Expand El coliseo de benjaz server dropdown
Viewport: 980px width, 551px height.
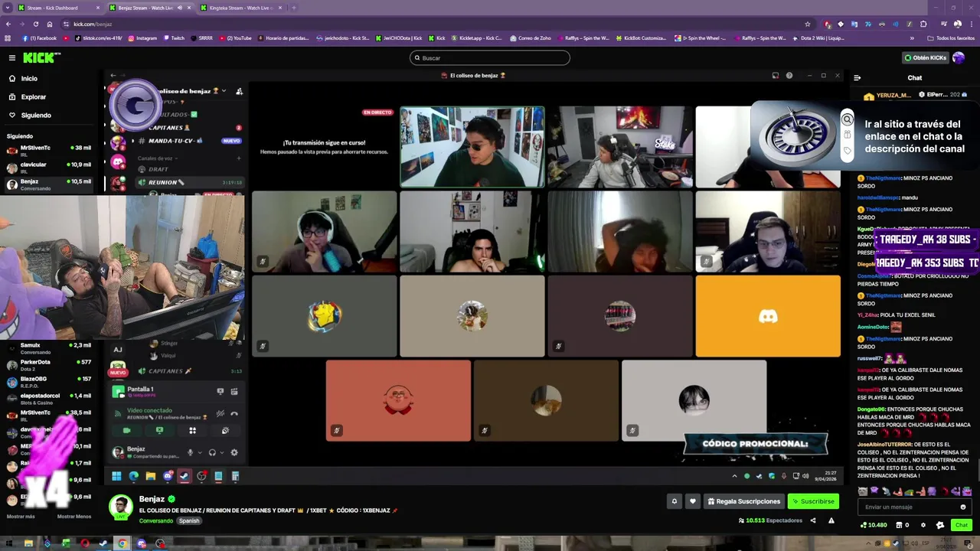click(x=224, y=91)
